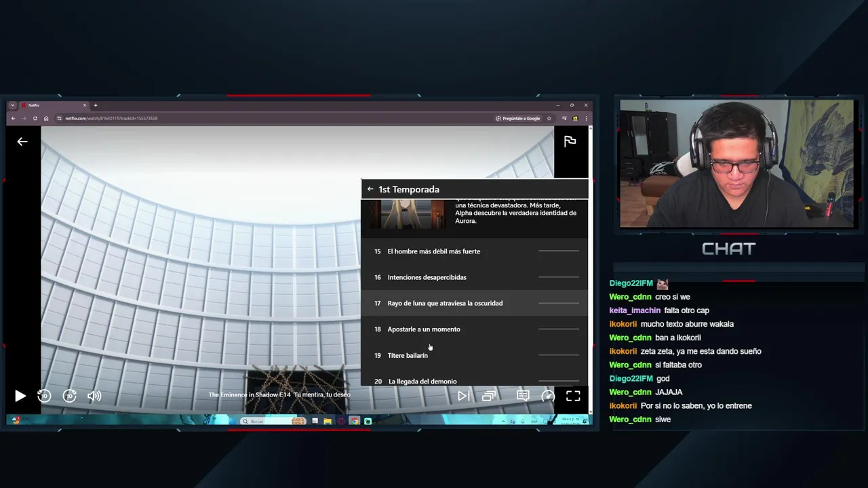View site information icon in address bar
Viewport: 868px width, 488px height.
pos(60,118)
